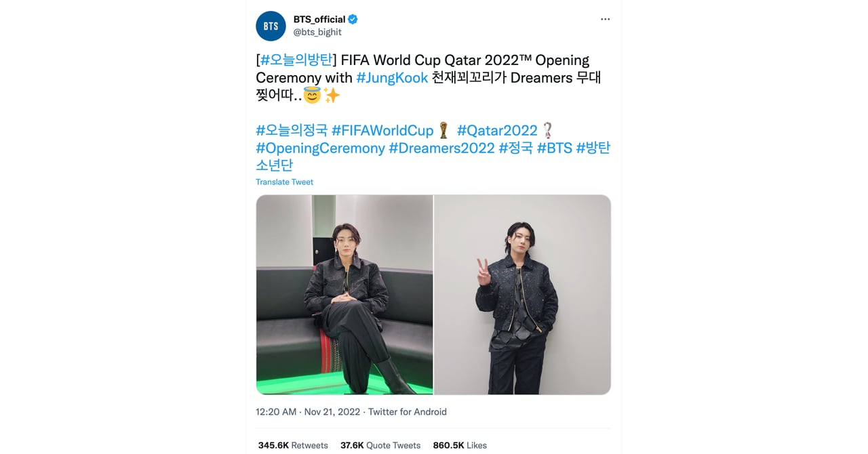
Task: View the 345.6K Retweets list
Action: [292, 445]
